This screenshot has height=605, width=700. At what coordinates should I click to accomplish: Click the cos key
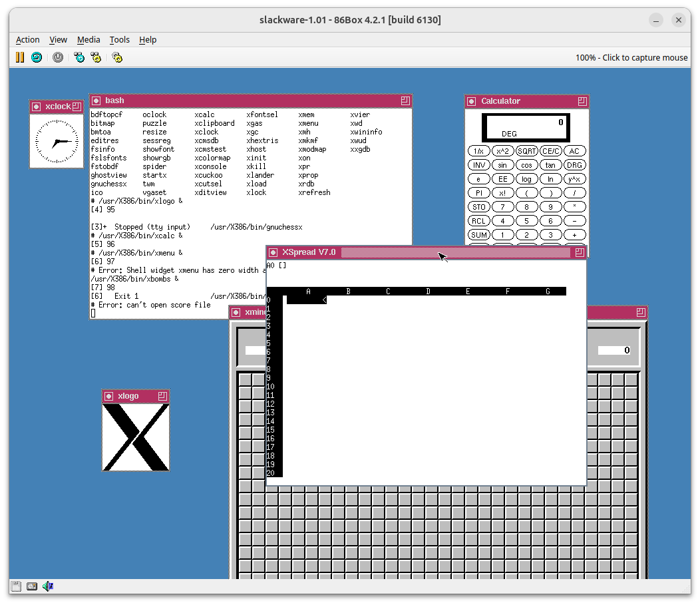point(527,165)
